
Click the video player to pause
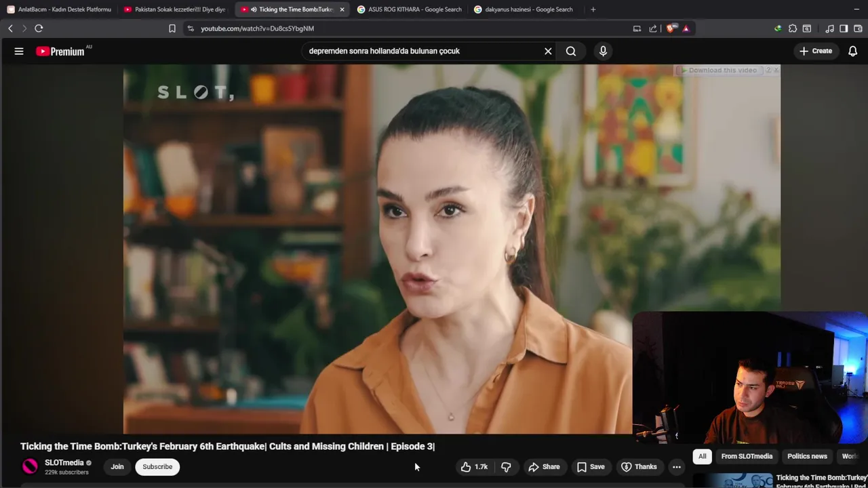click(452, 249)
